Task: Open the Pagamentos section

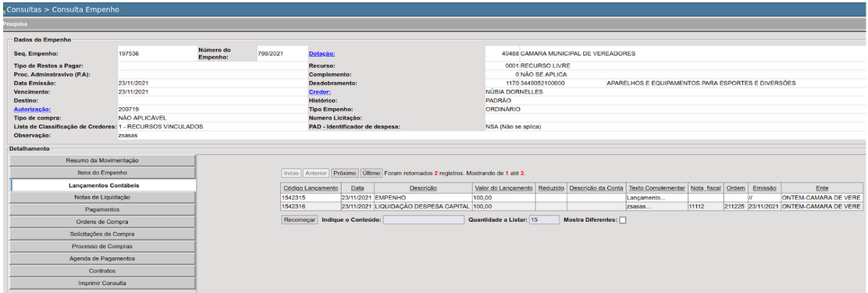Action: click(102, 209)
